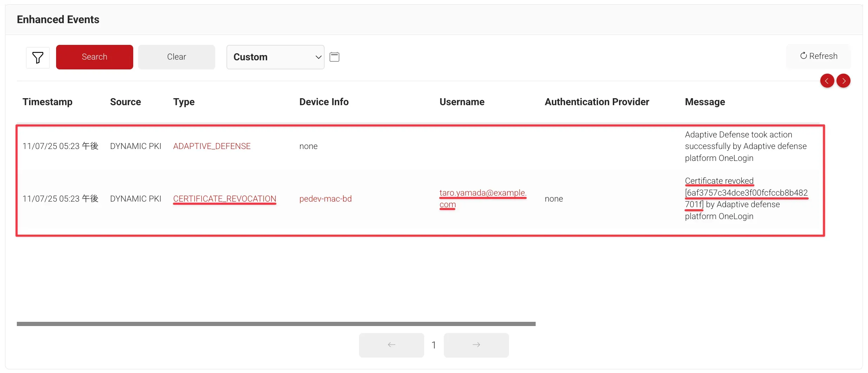Image resolution: width=868 pixels, height=373 pixels.
Task: Clear the search filters
Action: [x=176, y=57]
